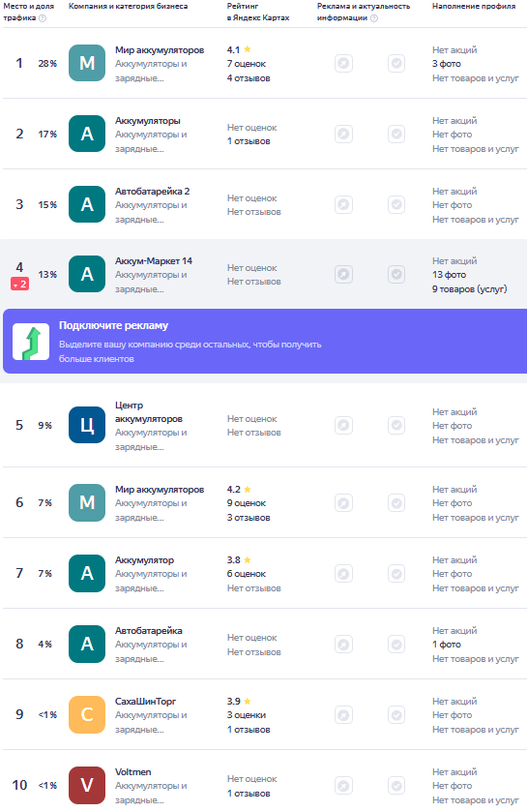Click advertising icon in Автобатарейка 2 row
This screenshot has height=812, width=527.
[343, 204]
